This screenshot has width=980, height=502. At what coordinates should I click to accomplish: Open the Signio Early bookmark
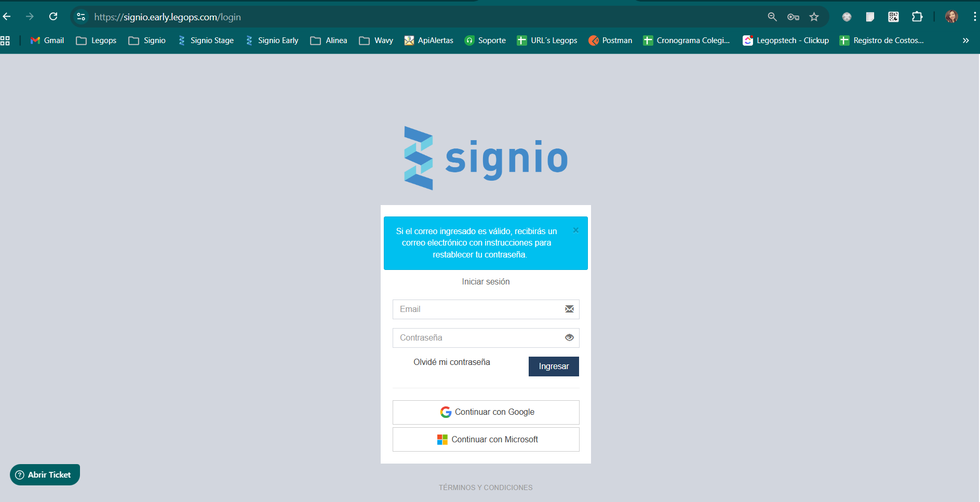(272, 40)
